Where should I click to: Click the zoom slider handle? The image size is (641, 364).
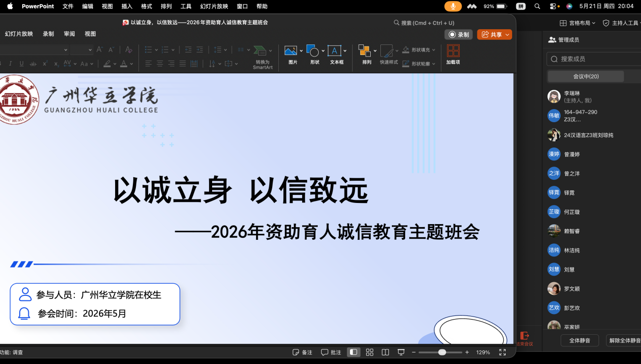(442, 352)
